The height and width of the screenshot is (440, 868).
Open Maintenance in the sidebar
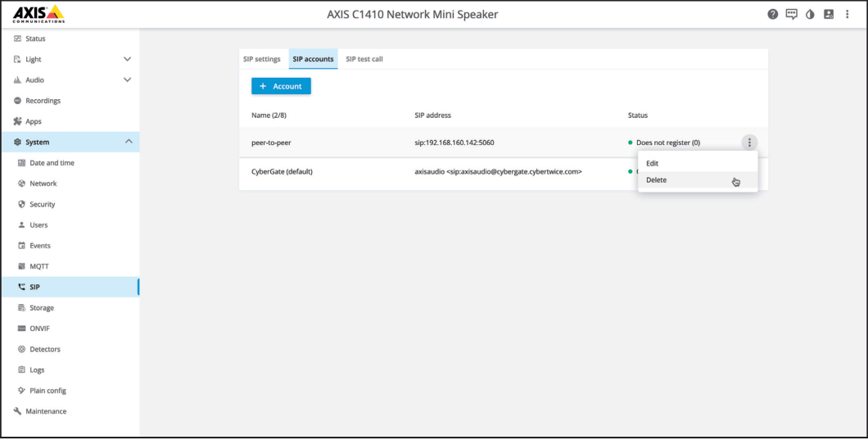46,411
